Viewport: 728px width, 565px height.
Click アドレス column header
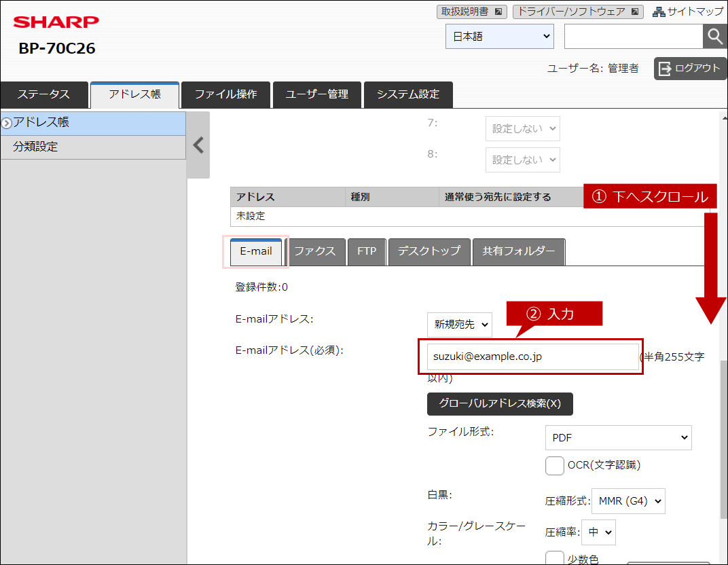(x=288, y=198)
